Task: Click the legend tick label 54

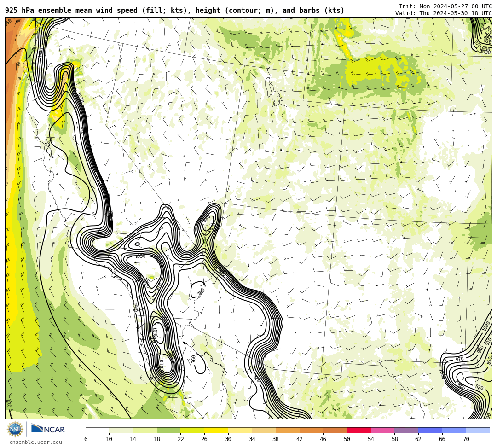Action: coord(371,439)
